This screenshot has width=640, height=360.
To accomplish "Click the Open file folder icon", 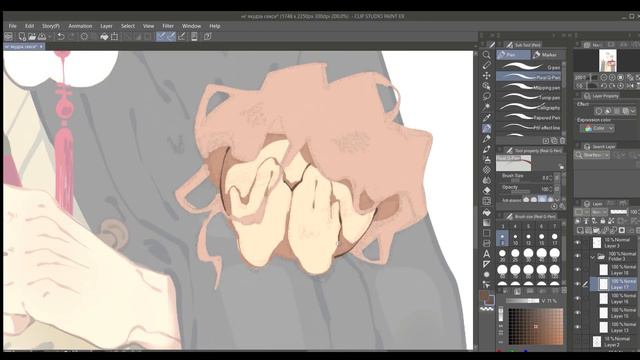I will (x=32, y=36).
